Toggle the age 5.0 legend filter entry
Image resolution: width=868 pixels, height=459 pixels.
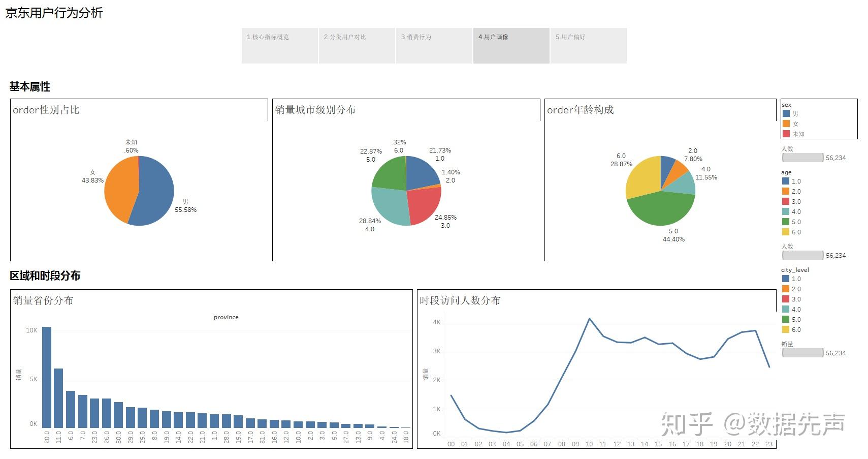pyautogui.click(x=786, y=222)
